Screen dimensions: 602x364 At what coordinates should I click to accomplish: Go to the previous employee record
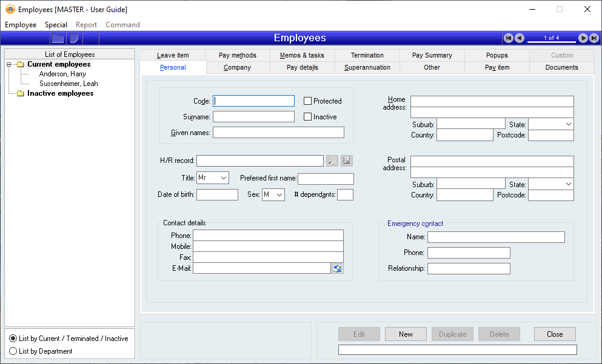pyautogui.click(x=520, y=38)
